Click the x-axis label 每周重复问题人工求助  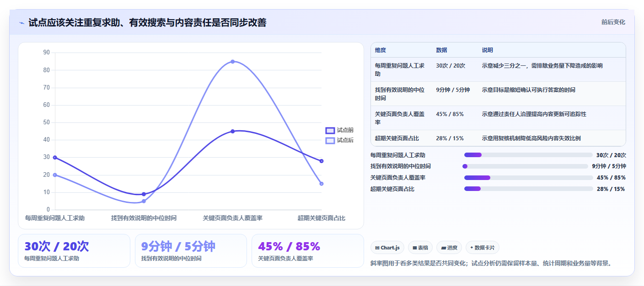tap(55, 218)
